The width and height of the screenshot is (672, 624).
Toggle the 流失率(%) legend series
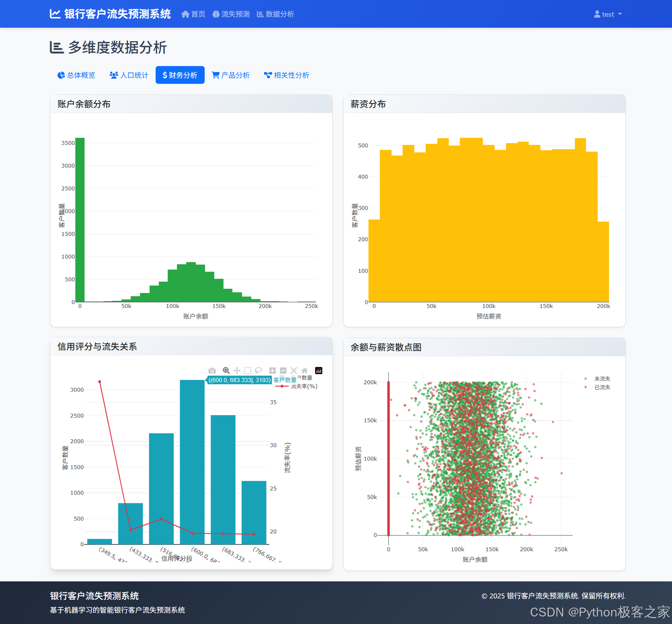click(x=303, y=386)
